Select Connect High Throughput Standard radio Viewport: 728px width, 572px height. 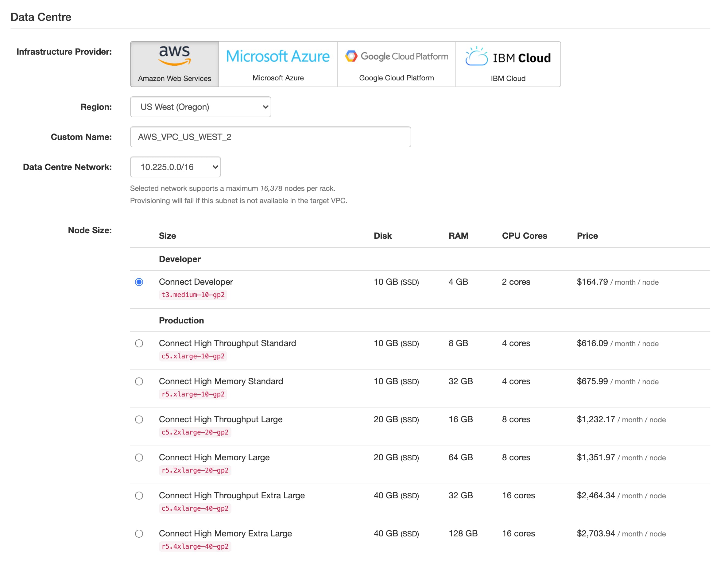click(x=139, y=343)
